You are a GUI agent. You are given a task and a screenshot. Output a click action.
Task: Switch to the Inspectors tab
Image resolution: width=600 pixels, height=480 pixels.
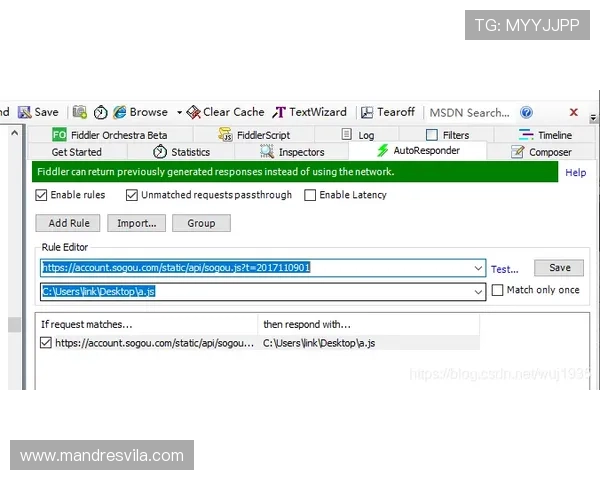[292, 152]
